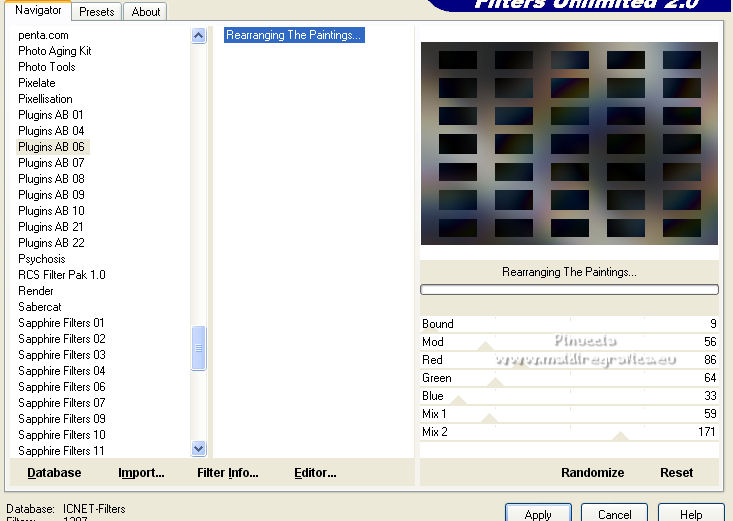Open Help
Viewport: 733px width, 521px height.
click(691, 514)
